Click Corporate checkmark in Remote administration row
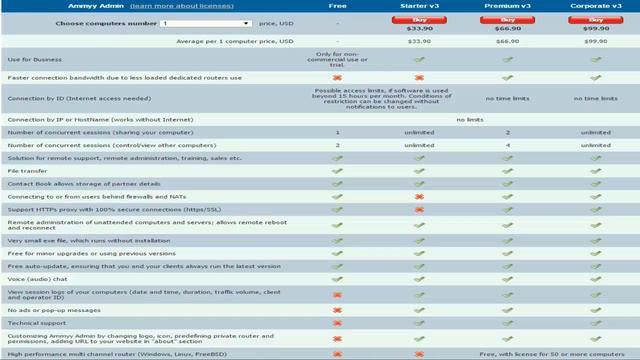Screen dimensions: 640x360 (x=596, y=225)
